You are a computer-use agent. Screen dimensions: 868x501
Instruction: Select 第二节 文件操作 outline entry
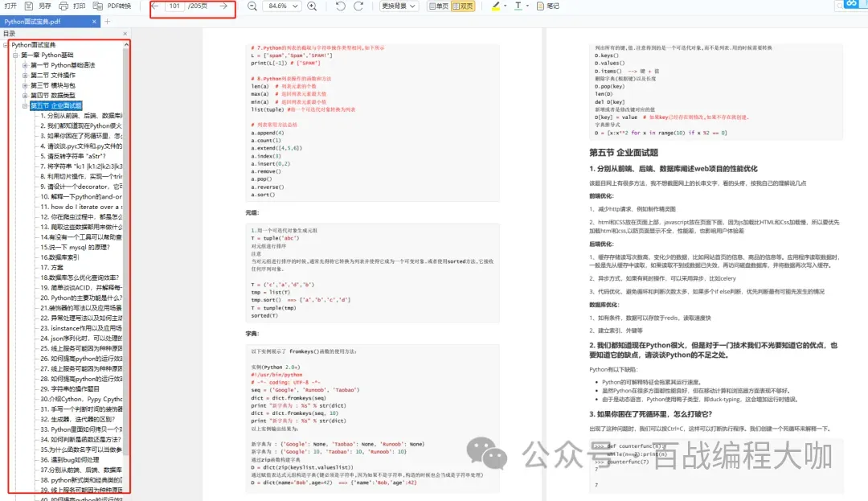pyautogui.click(x=53, y=76)
